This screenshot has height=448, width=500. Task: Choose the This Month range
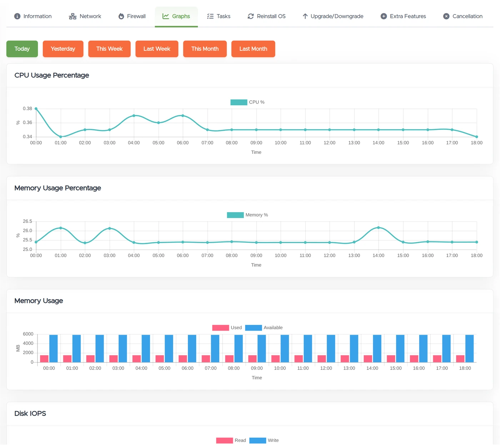point(205,49)
